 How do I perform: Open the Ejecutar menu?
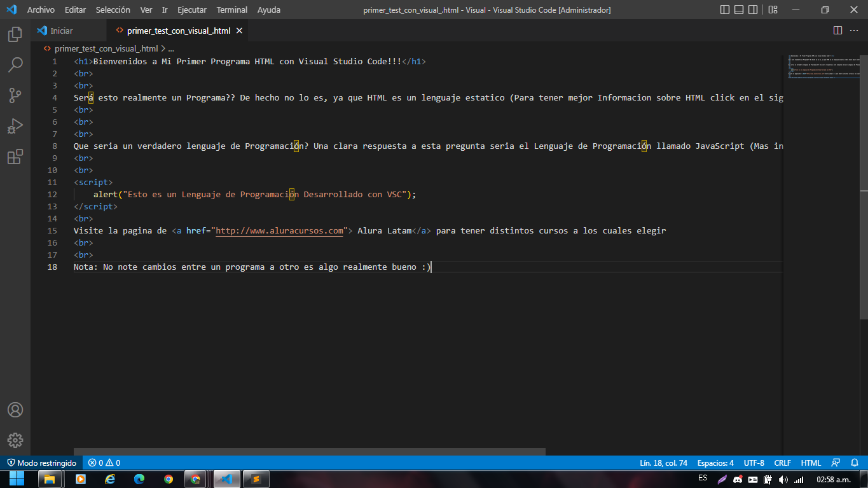(x=192, y=10)
